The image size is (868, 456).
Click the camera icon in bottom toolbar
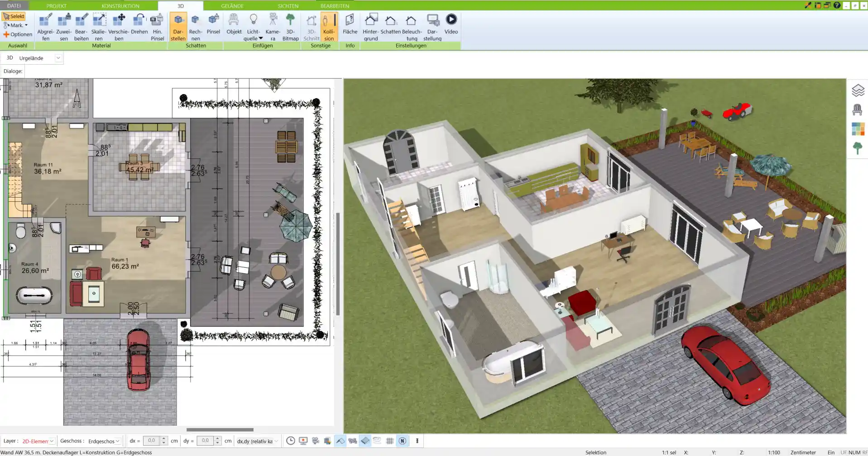[x=316, y=441]
